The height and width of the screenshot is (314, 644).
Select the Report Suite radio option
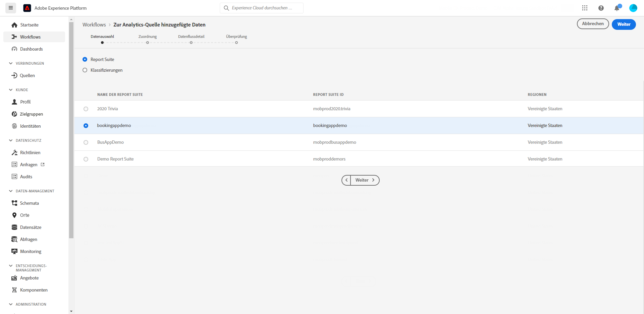85,59
